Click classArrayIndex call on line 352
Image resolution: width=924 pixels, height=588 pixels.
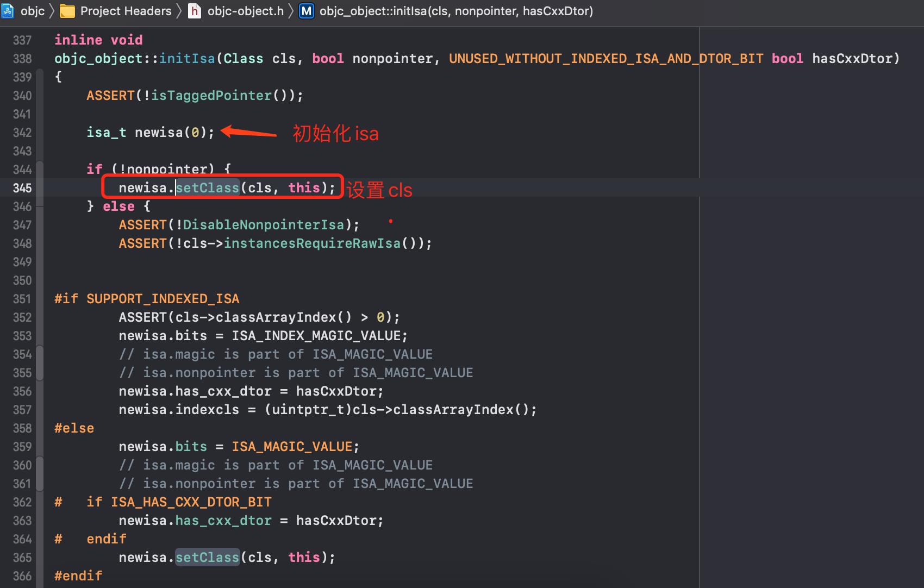276,317
